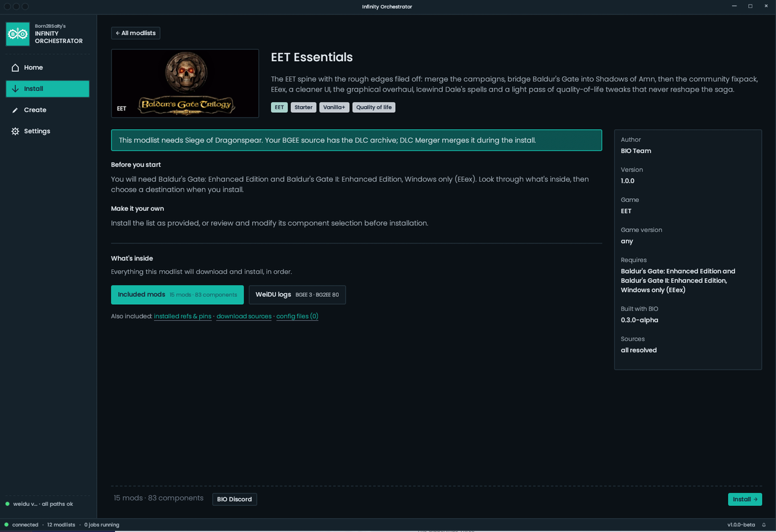Image resolution: width=776 pixels, height=532 pixels.
Task: Click the v1.0.0-beta version label
Action: 741,525
